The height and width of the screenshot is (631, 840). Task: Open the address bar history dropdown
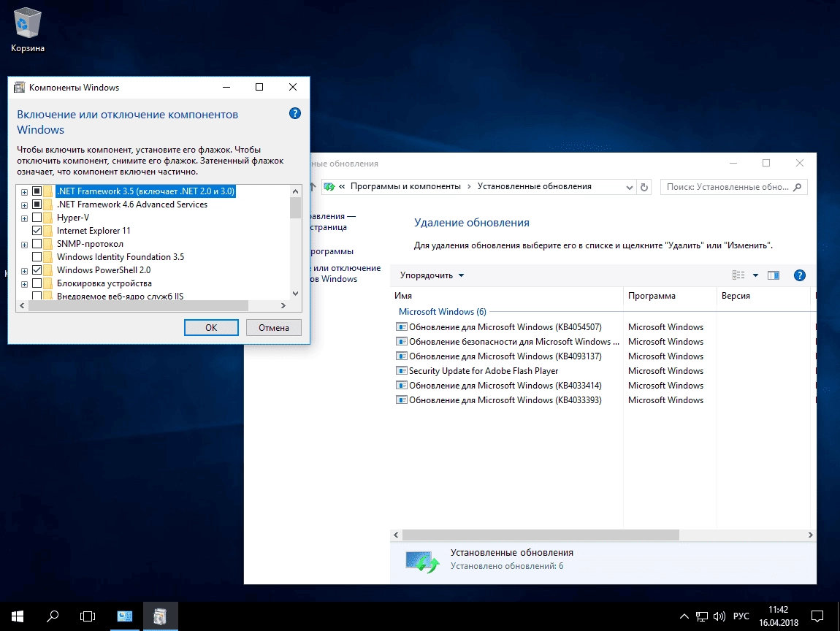[x=629, y=187]
